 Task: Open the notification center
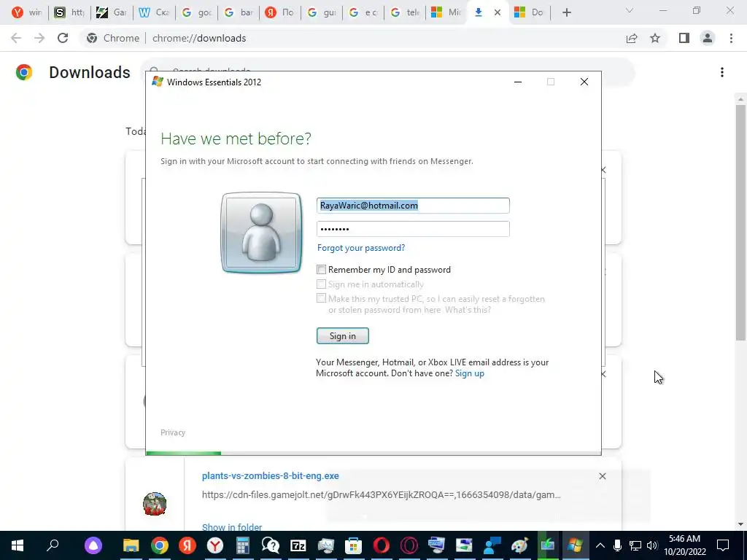[723, 545]
